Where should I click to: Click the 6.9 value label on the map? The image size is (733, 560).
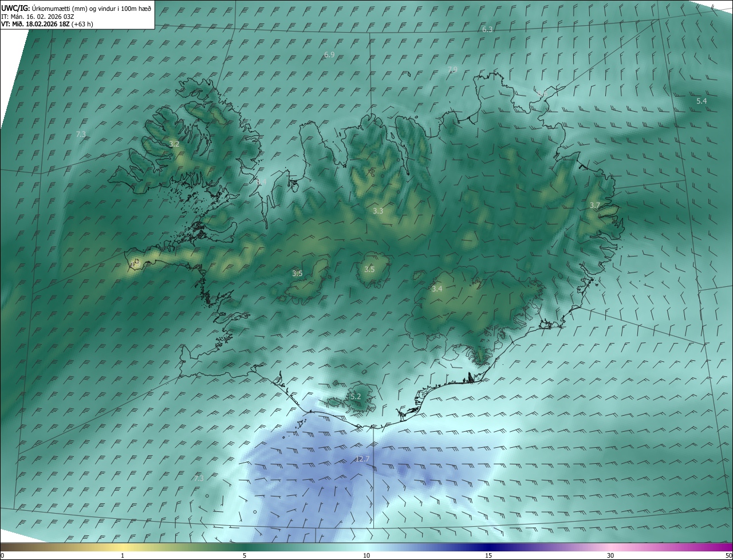click(329, 55)
